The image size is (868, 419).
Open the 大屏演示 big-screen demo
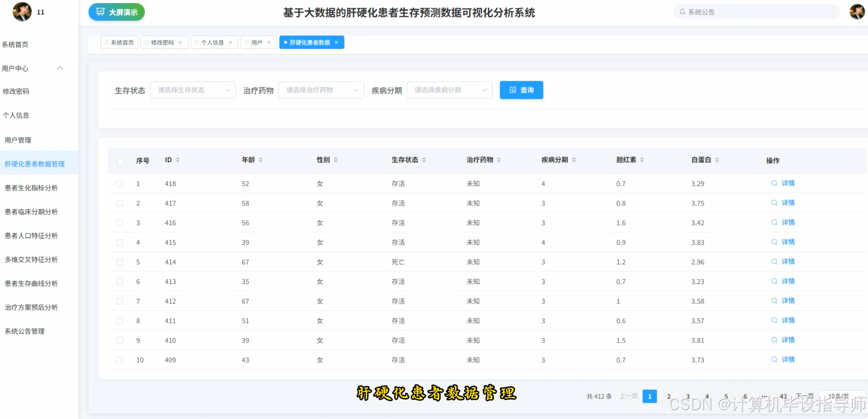click(116, 12)
